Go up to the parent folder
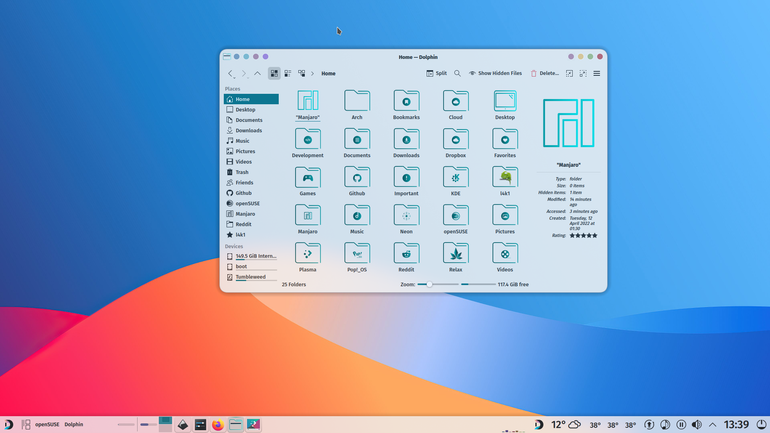 point(257,74)
